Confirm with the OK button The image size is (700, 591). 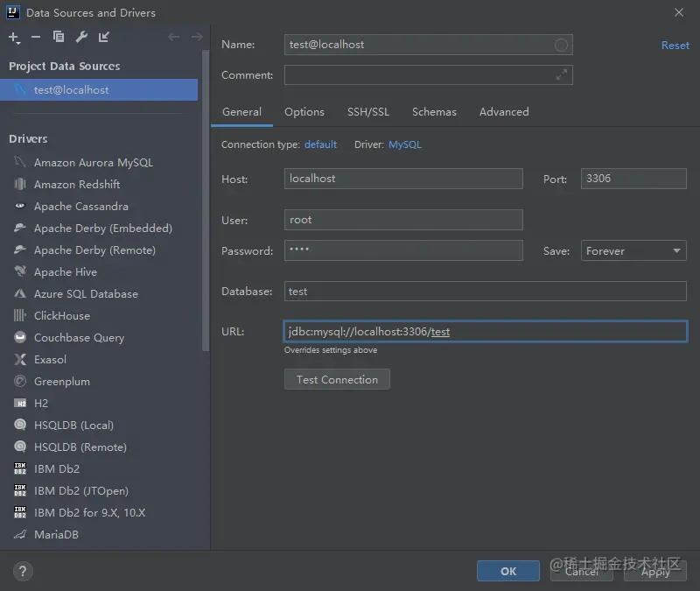(x=508, y=571)
